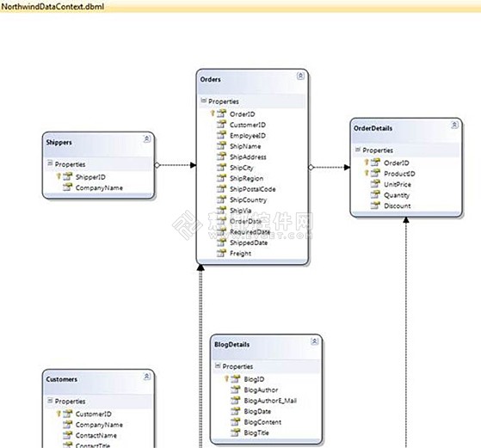Click the BlogAuthor property icon

point(235,390)
